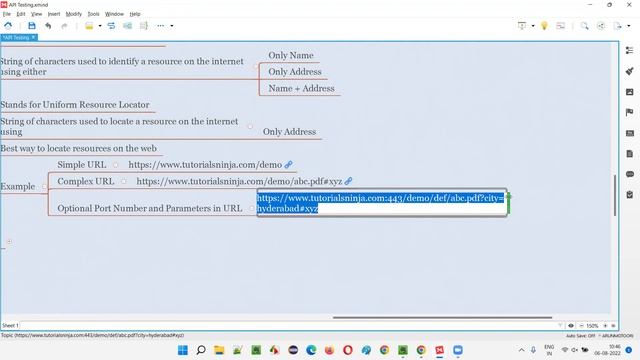Viewport: 640px width, 360px height.
Task: Collapse the Complex URL topic
Action: click(x=124, y=182)
